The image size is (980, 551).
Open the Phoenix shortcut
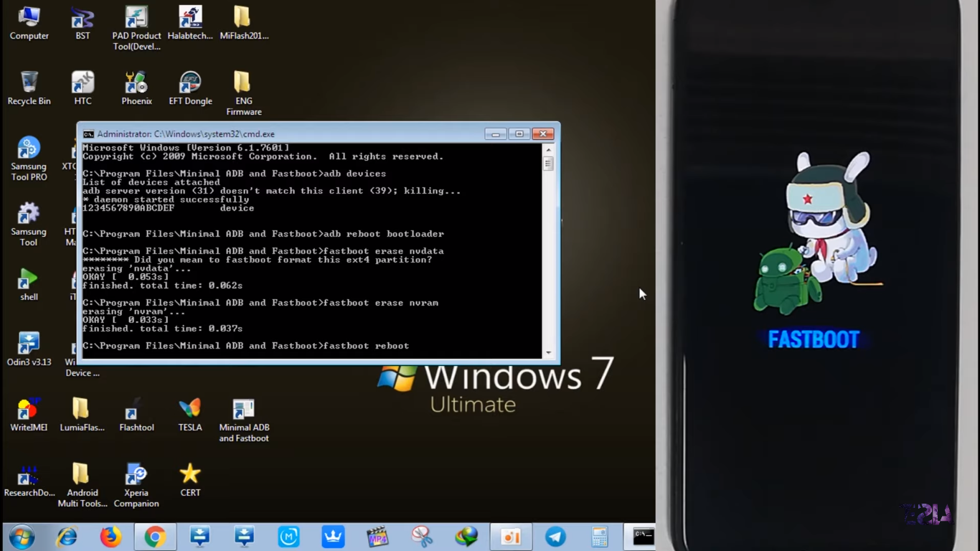coord(136,88)
